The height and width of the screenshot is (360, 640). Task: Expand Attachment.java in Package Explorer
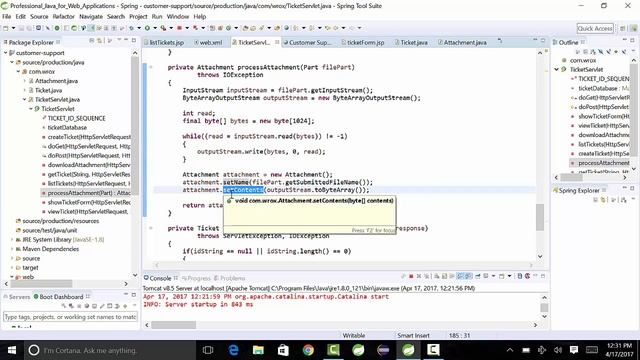pyautogui.click(x=24, y=81)
